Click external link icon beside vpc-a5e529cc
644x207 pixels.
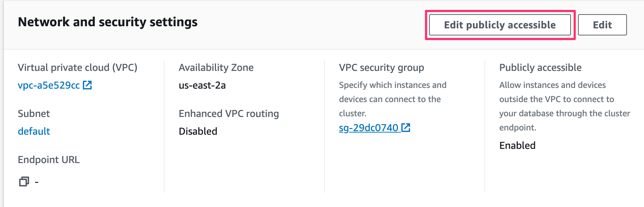tap(87, 85)
